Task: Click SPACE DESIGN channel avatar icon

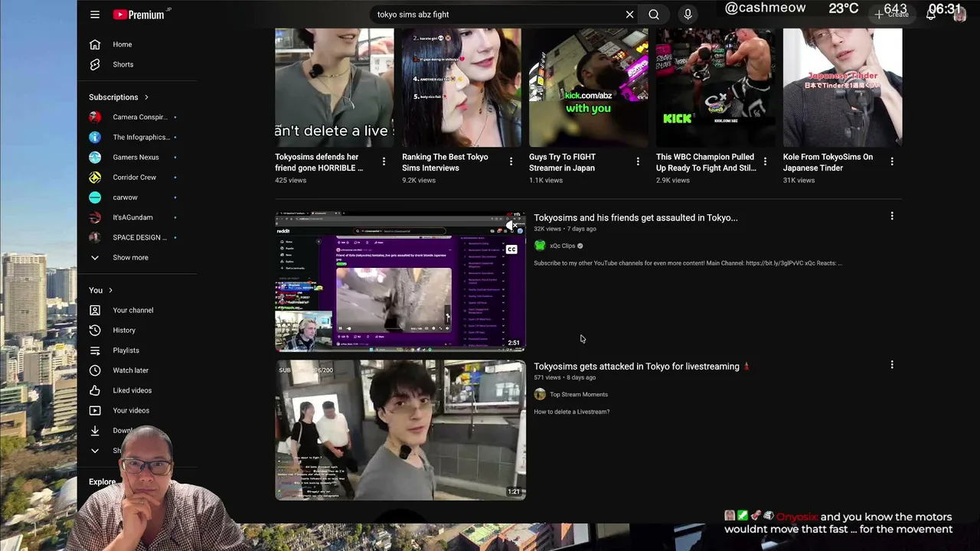Action: (95, 237)
